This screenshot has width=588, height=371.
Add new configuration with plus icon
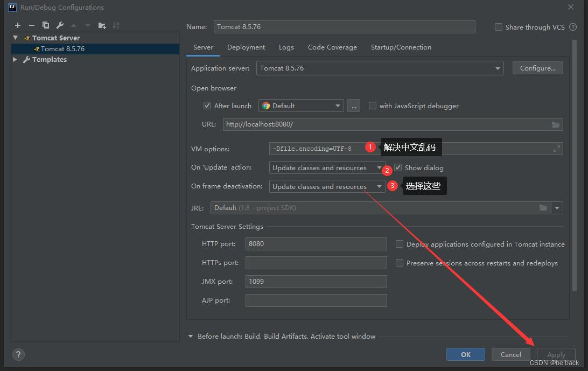[18, 25]
